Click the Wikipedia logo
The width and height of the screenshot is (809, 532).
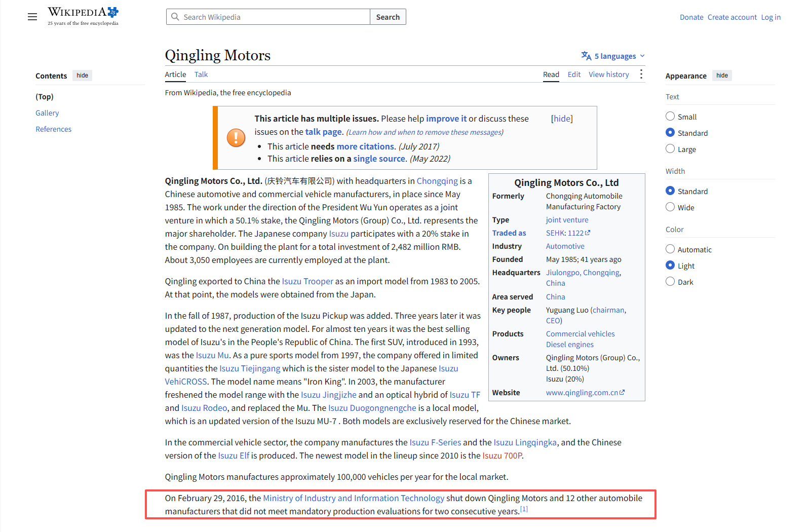[83, 16]
